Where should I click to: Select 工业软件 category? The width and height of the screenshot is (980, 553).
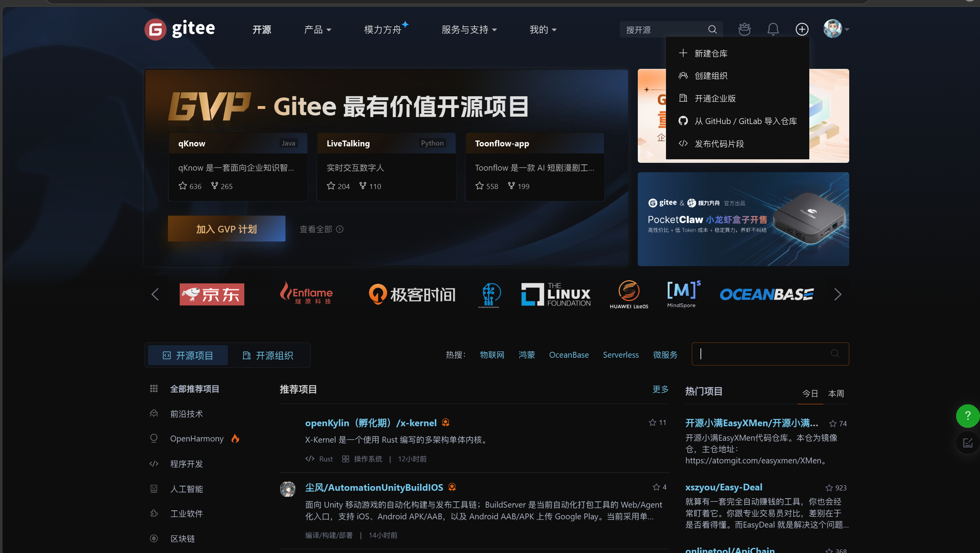point(186,513)
